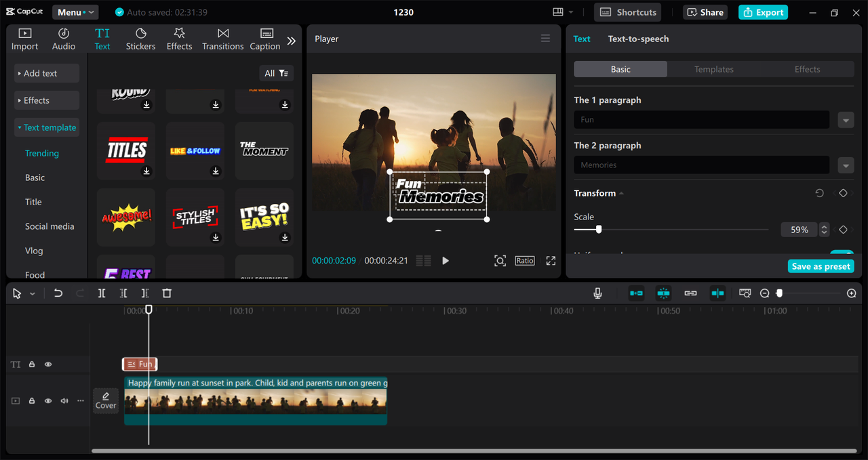Switch to the Stickers tab
Screen dimensions: 868x460
140,39
